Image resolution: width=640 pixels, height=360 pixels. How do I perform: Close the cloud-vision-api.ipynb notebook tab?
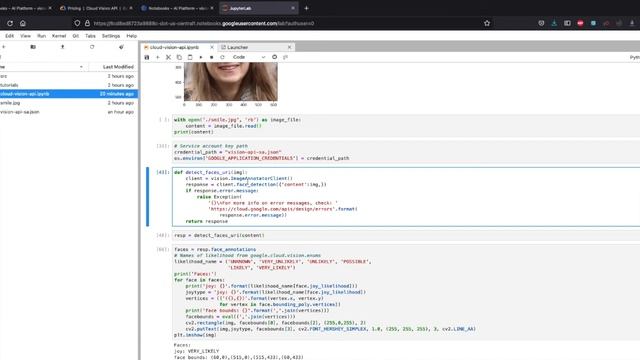[x=211, y=47]
